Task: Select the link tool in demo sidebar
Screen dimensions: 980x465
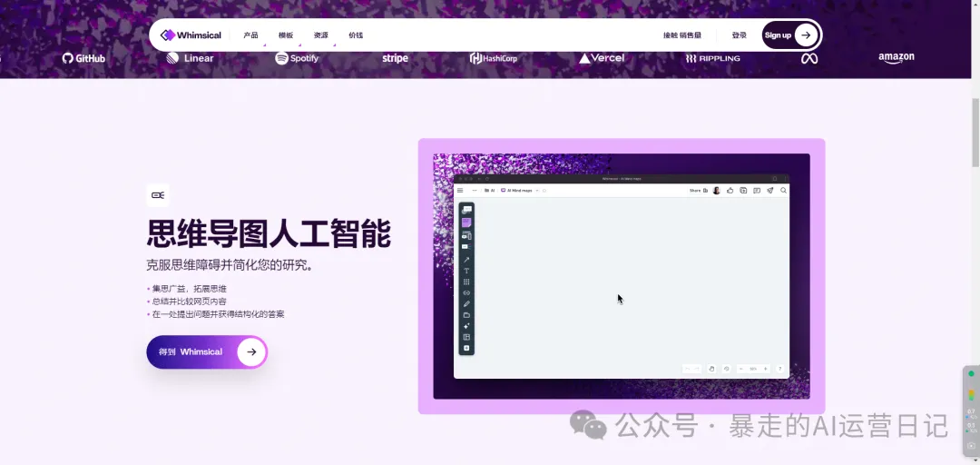Action: (x=466, y=292)
